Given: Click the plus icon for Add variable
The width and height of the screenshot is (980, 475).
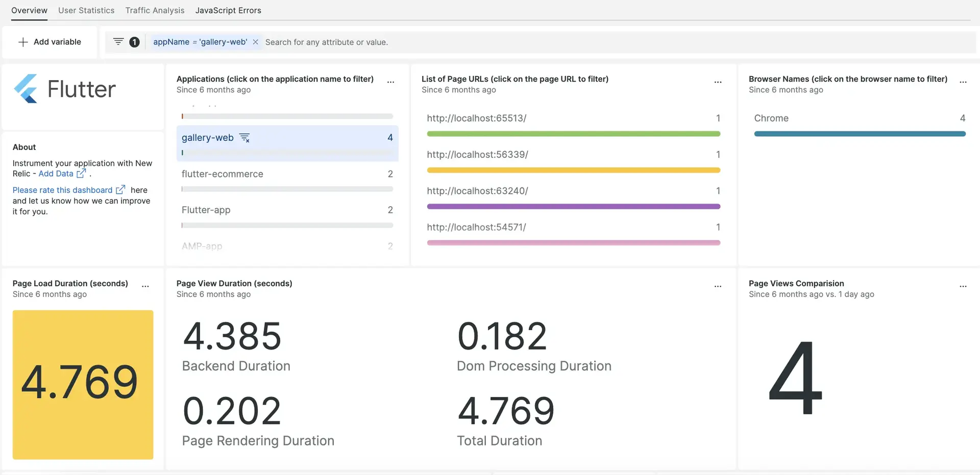Looking at the screenshot, I should pos(23,42).
